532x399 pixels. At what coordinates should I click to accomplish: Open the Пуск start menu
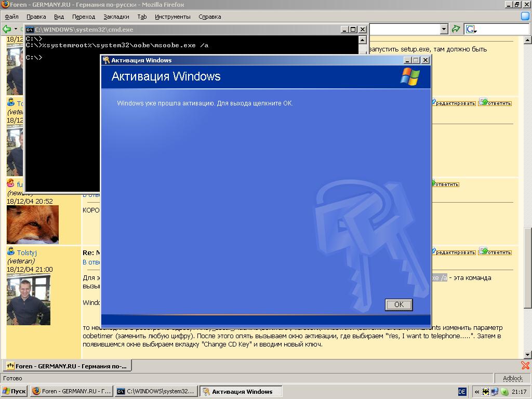click(14, 391)
